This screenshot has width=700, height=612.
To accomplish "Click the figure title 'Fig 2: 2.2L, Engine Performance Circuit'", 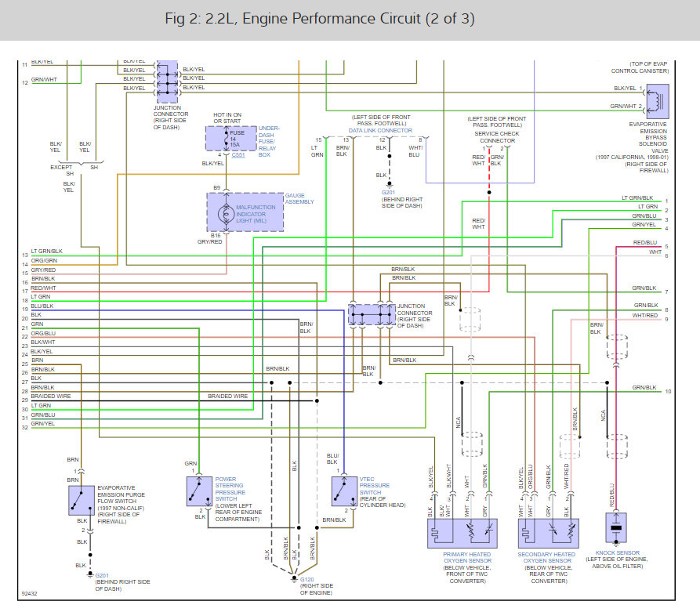I will (320, 18).
